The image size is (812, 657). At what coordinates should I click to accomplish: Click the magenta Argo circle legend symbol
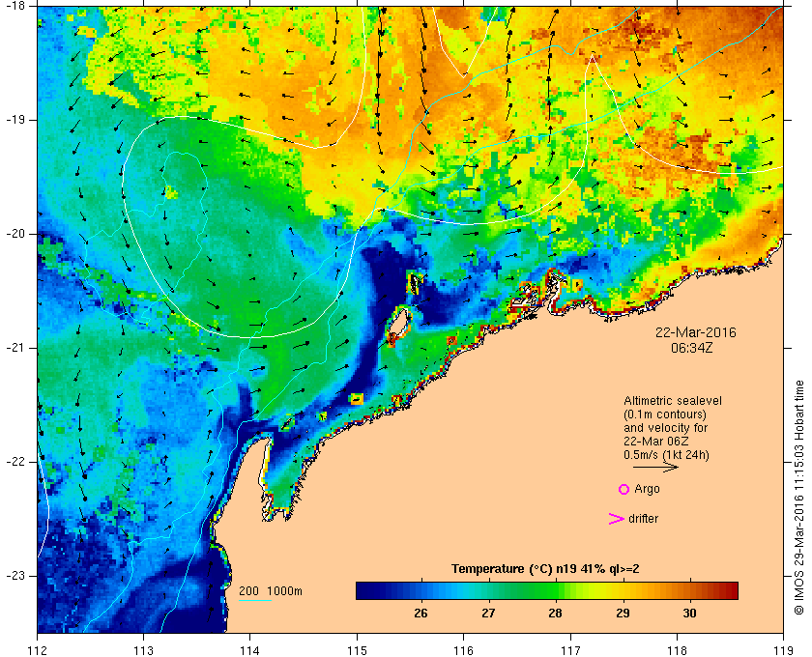tap(624, 489)
